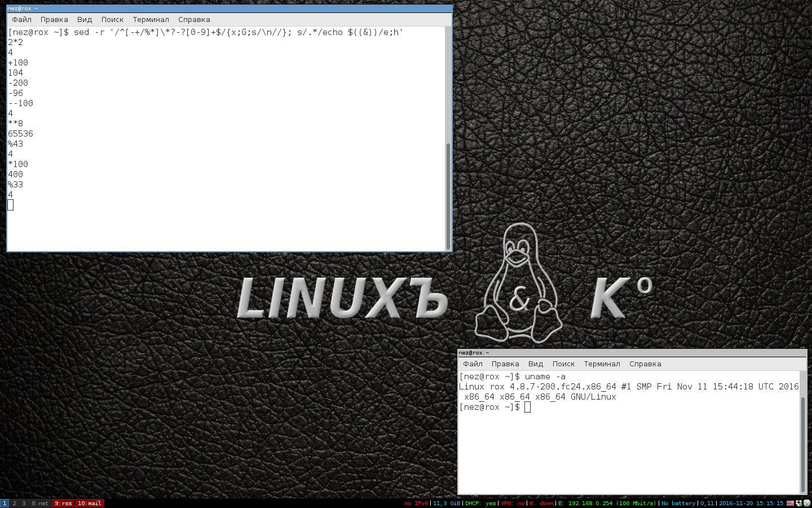Click the block cursor in sed terminal

10,205
